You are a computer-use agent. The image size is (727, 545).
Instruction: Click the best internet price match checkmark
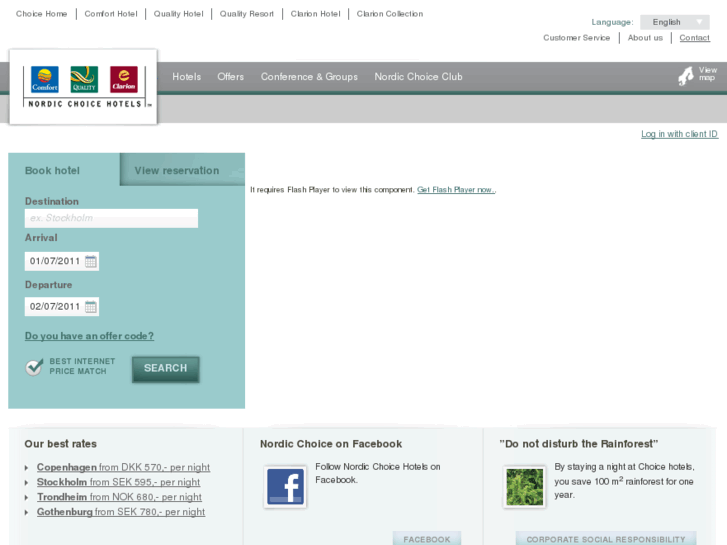[x=34, y=367]
